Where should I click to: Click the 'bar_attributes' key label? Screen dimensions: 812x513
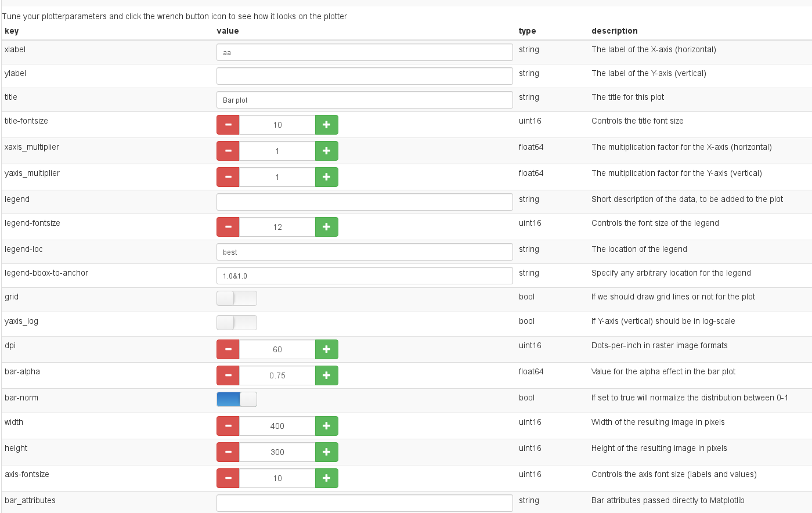coord(30,500)
